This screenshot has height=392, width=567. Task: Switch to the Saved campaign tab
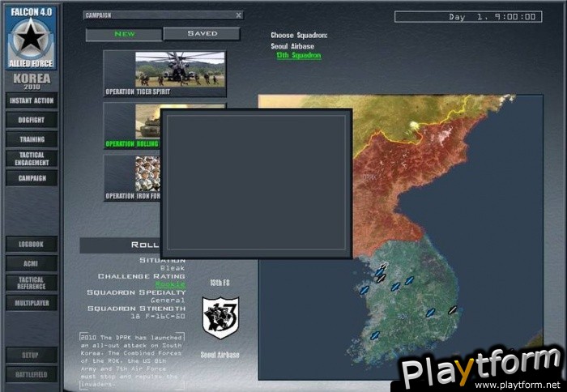pyautogui.click(x=202, y=34)
